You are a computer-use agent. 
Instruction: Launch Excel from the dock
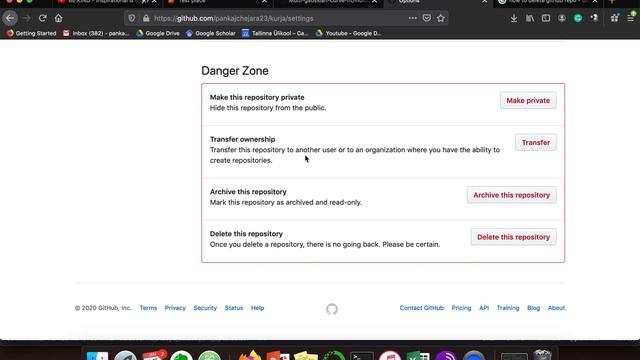tap(418, 356)
